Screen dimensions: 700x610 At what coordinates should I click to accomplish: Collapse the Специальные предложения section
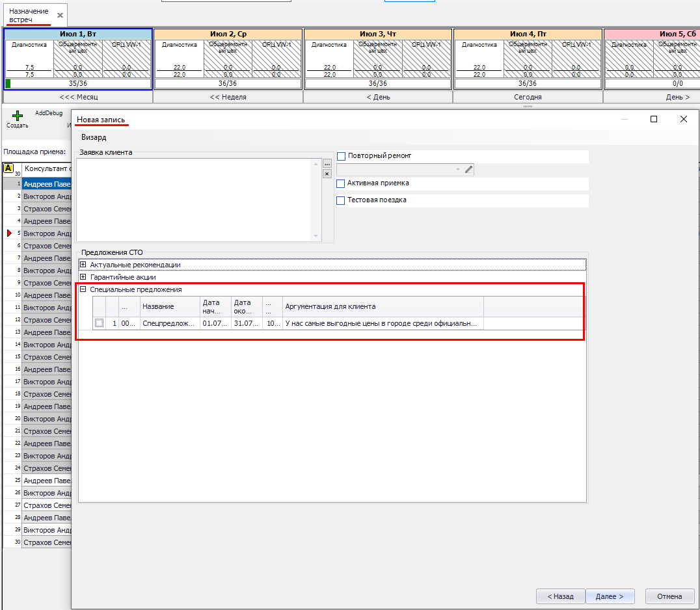tap(83, 289)
